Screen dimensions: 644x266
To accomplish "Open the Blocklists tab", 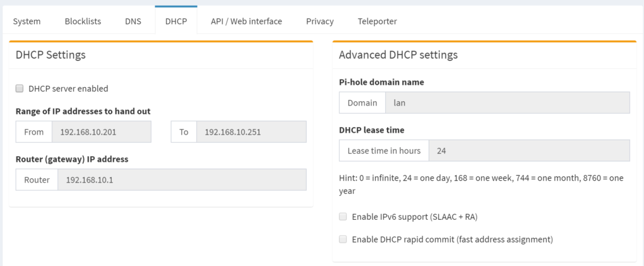I will pyautogui.click(x=83, y=21).
